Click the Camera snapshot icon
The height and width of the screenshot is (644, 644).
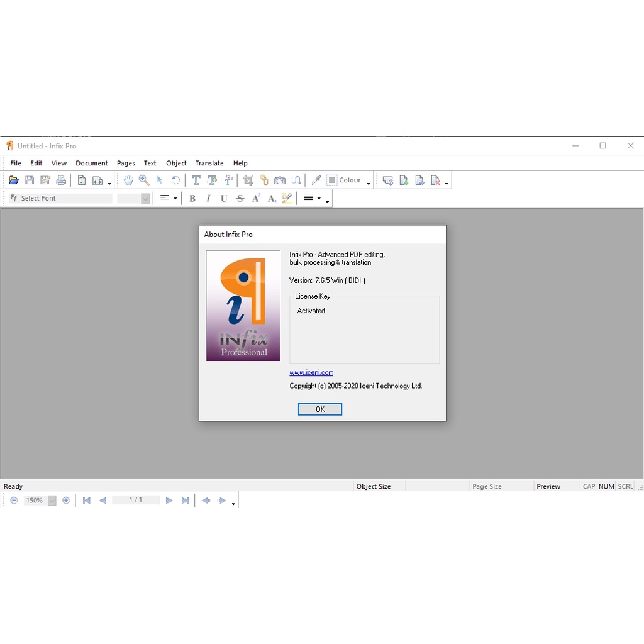pyautogui.click(x=280, y=180)
